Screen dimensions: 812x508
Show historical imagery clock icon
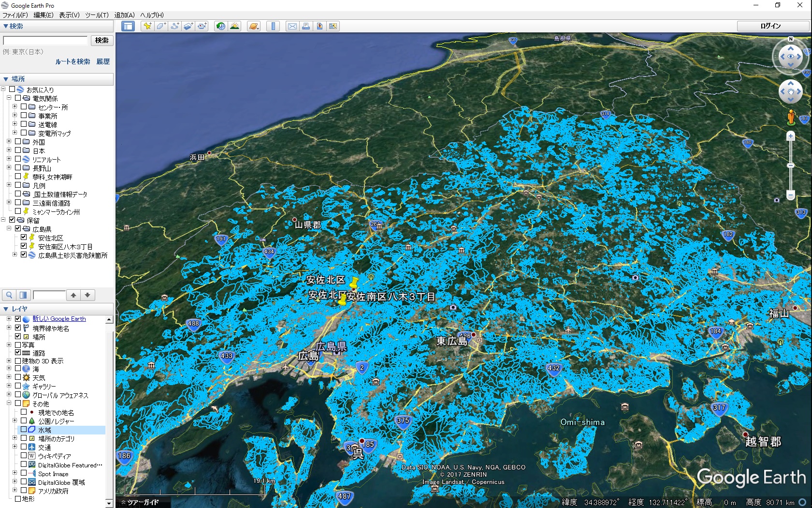221,26
